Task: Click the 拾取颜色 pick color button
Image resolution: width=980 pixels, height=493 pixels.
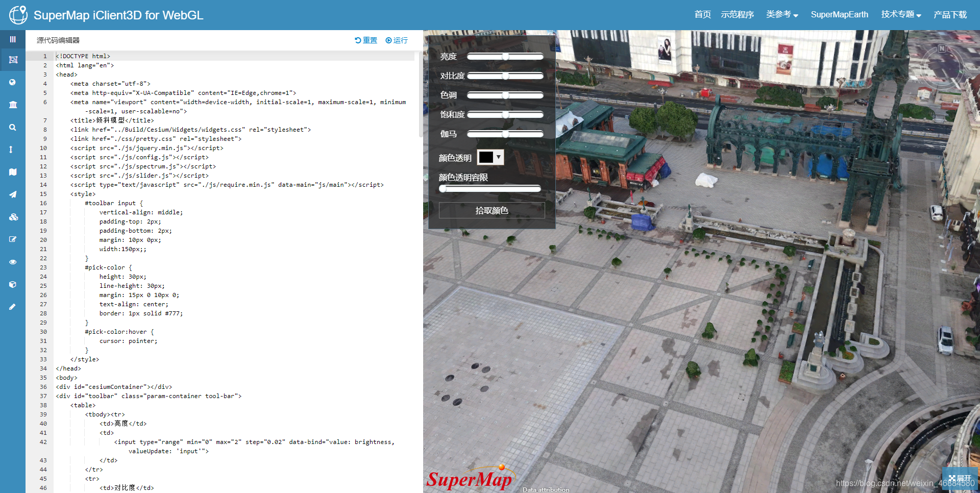Action: [492, 210]
